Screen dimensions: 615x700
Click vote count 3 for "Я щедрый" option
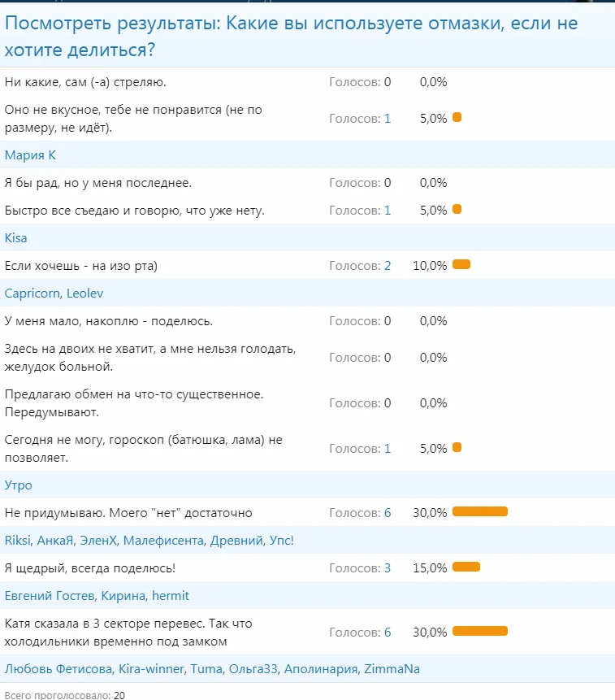tap(388, 568)
